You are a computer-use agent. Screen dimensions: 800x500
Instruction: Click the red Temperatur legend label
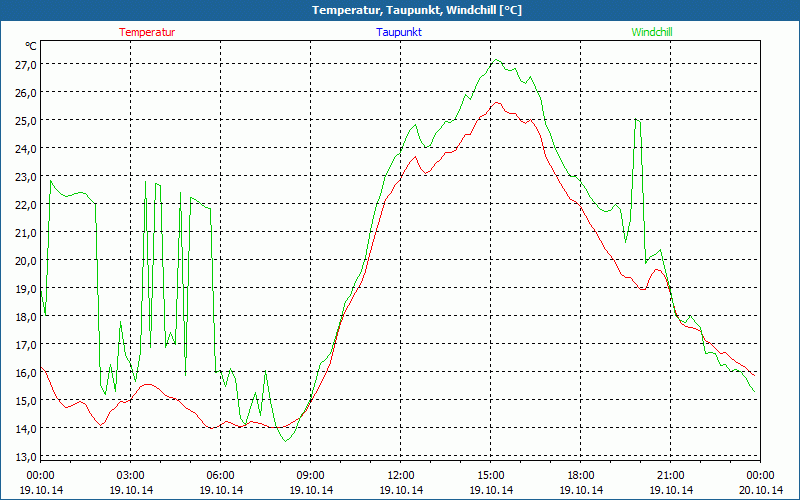147,32
